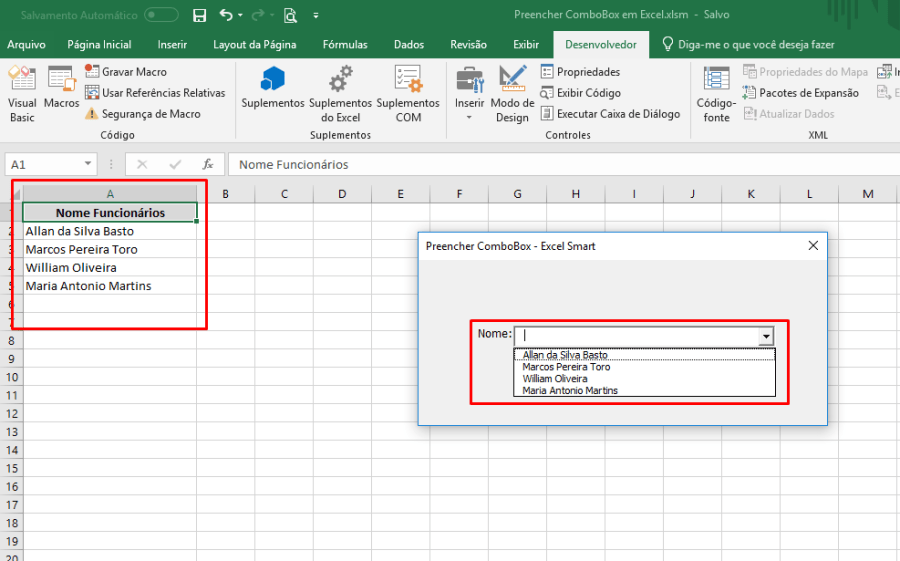Click Gravar Macro
The image size is (900, 561).
(x=126, y=72)
